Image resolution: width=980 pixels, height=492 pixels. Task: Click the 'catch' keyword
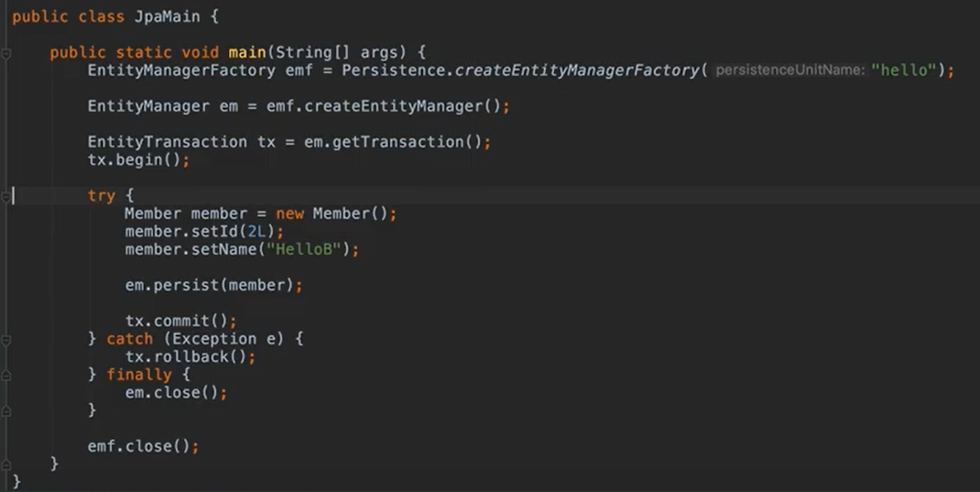point(129,339)
